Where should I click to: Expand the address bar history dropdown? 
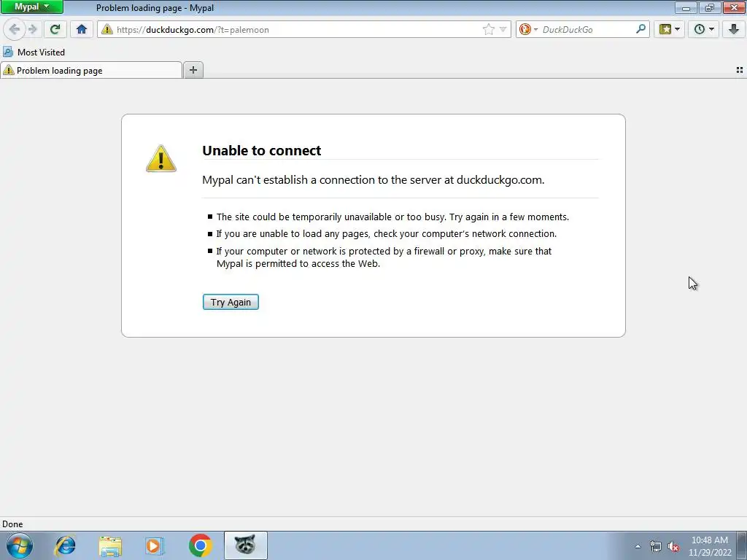tap(503, 29)
